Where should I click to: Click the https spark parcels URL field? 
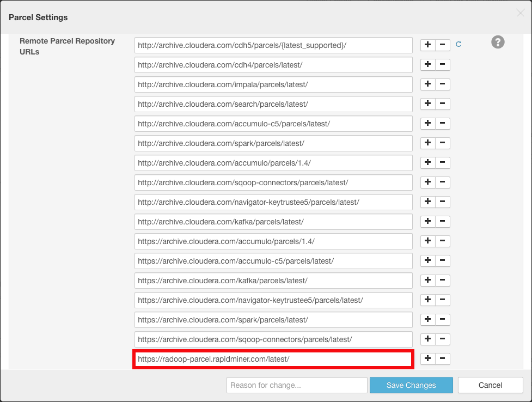pos(273,320)
